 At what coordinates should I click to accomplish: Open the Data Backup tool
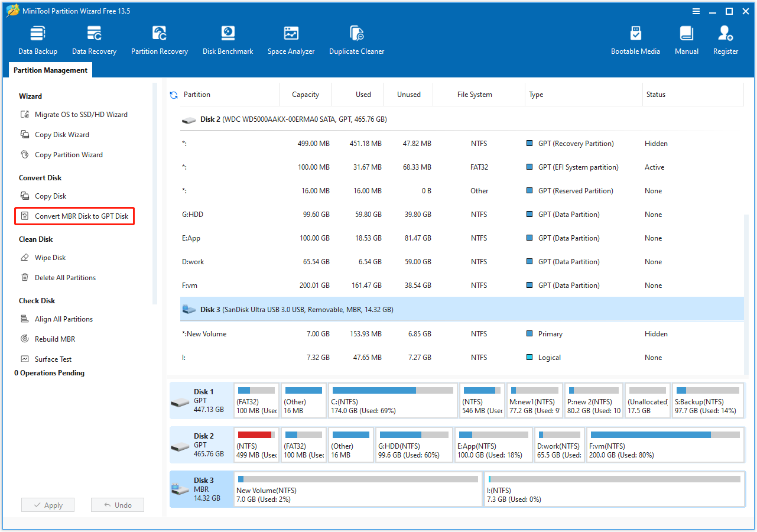(x=37, y=38)
